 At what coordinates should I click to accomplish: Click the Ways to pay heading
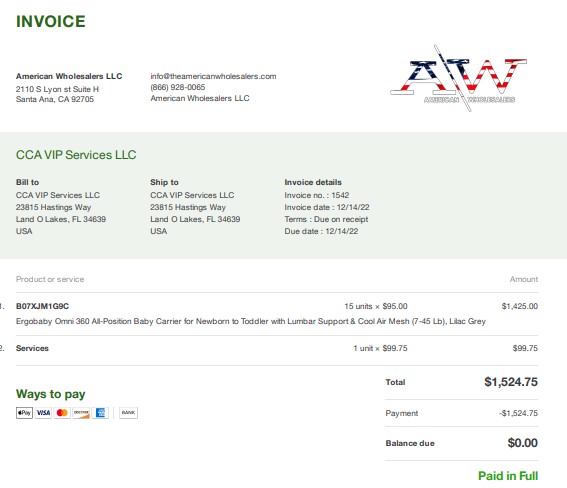51,394
